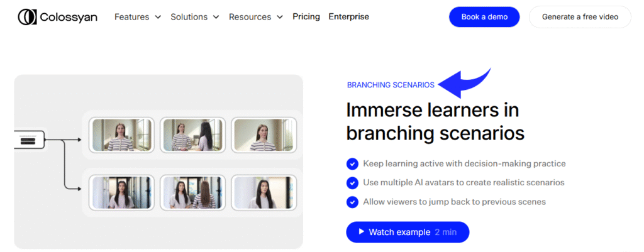This screenshot has height=252, width=644.
Task: Select the top-left single avatar thumbnail
Action: click(x=122, y=134)
